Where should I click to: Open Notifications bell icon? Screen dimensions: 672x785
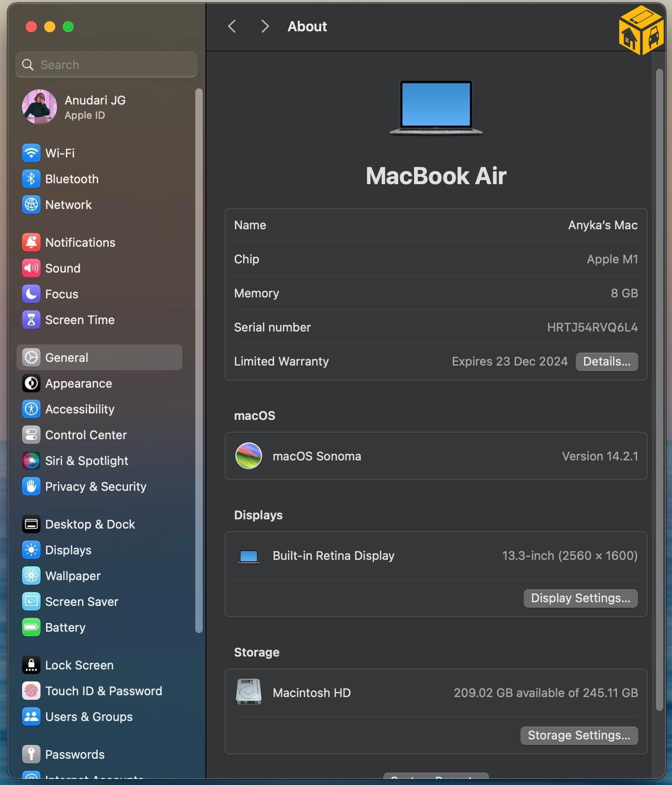tap(31, 242)
